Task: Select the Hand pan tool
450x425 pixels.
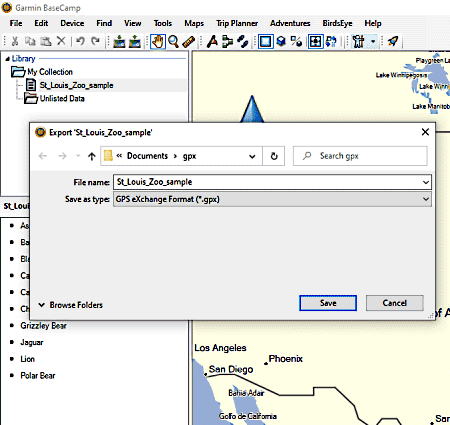Action: click(158, 42)
